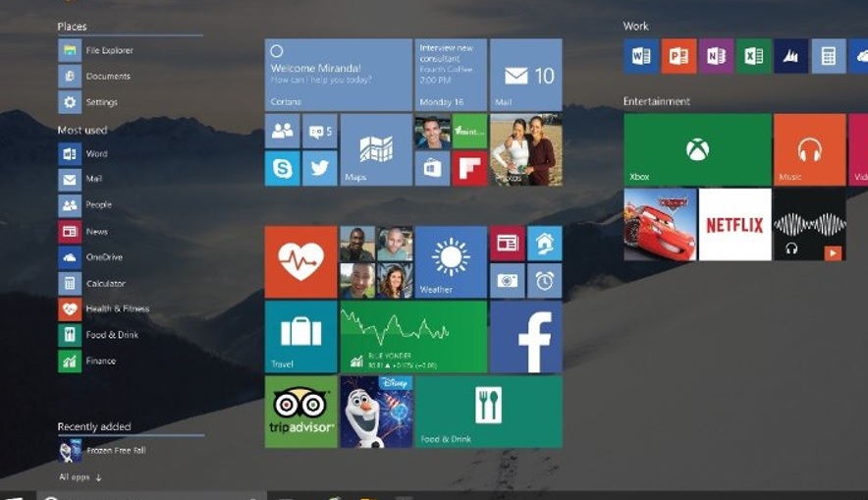Open the Mint tile
868x500 pixels.
coord(469,132)
